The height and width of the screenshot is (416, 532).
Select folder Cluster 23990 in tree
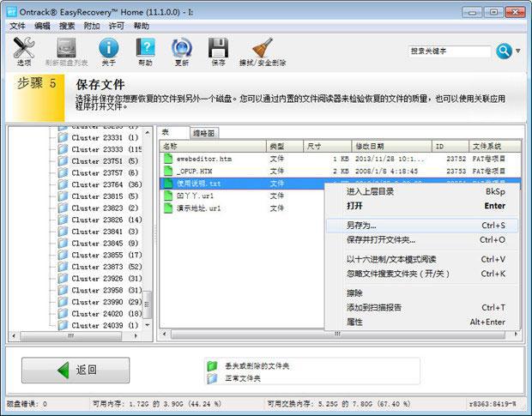[x=100, y=302]
